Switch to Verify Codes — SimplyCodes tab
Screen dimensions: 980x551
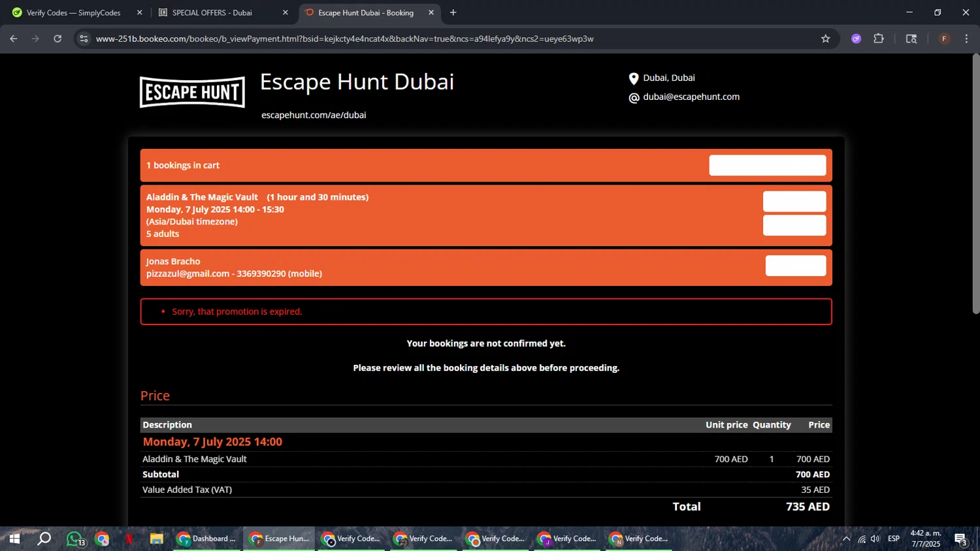pos(73,12)
